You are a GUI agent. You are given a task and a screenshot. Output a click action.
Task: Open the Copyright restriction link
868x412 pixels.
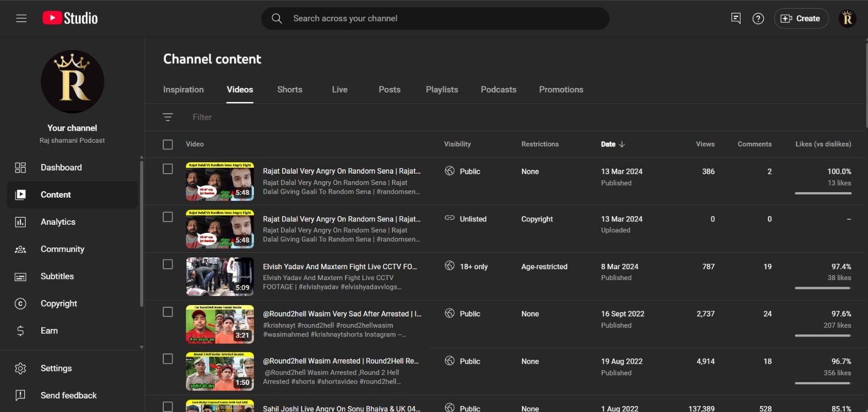(x=537, y=219)
